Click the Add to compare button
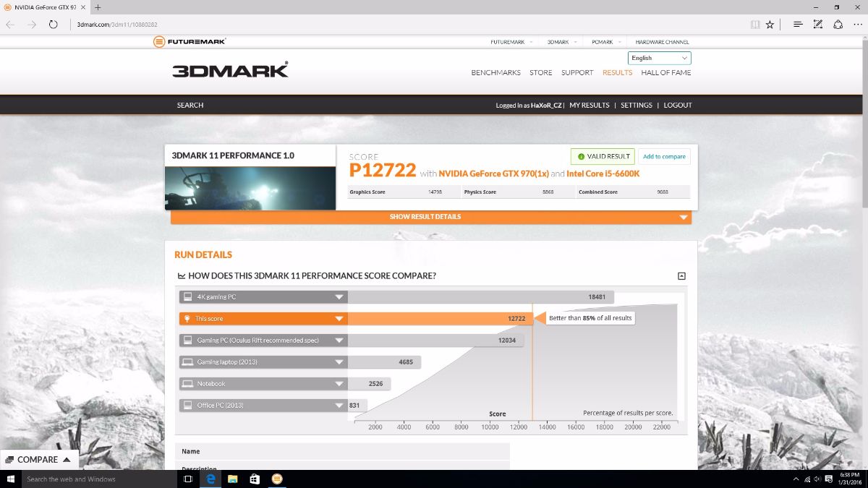The width and height of the screenshot is (868, 488). pyautogui.click(x=664, y=156)
